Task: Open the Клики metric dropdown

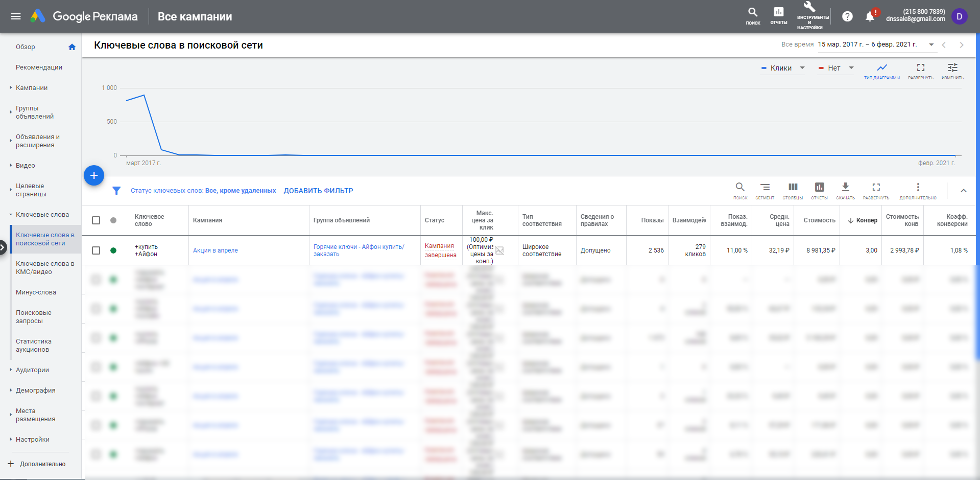Action: (782, 68)
